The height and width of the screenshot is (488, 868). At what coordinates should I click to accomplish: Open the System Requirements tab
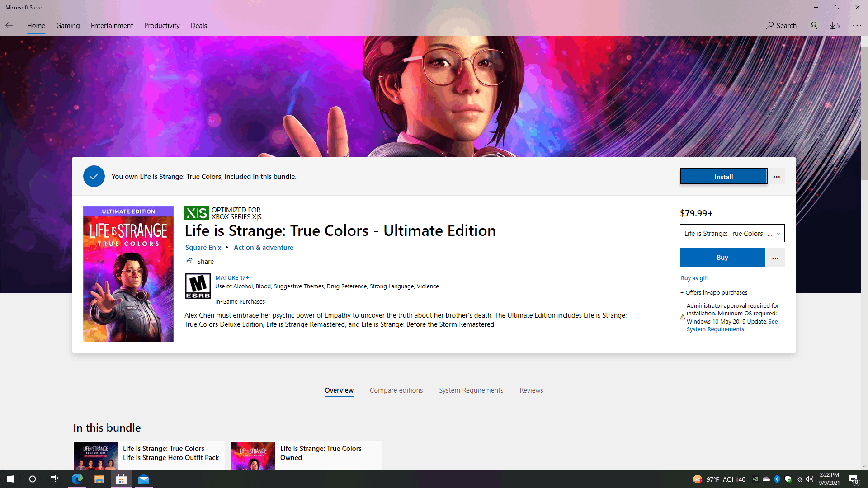tap(471, 390)
